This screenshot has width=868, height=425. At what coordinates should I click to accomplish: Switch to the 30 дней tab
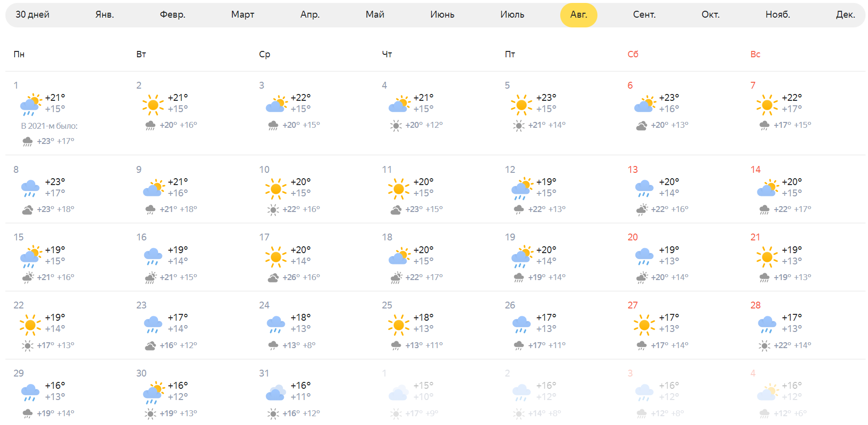click(x=32, y=15)
